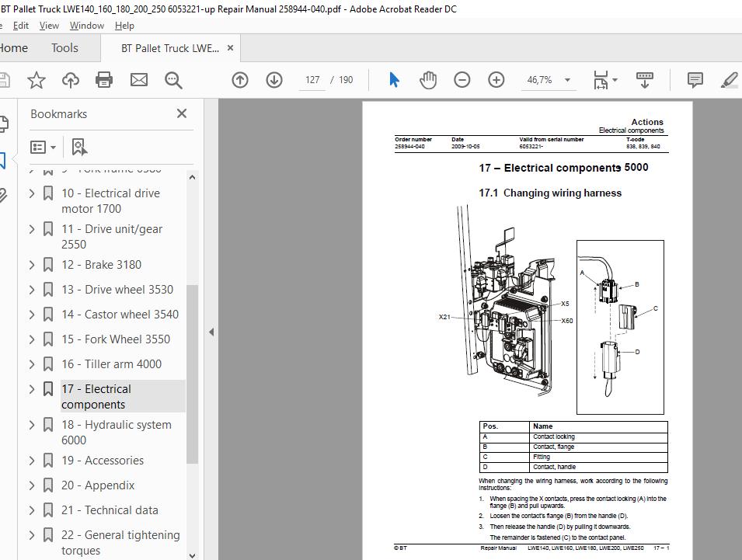Expand 17 - Electrical components bookmark
The image size is (742, 560).
[32, 389]
